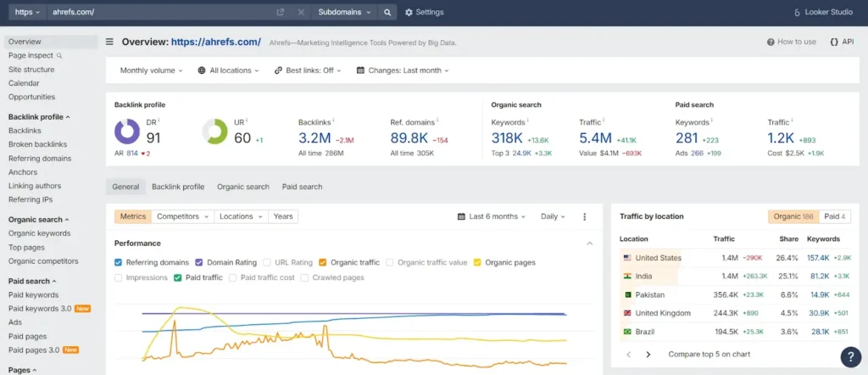Click the UR info icon
868x375 pixels.
[247, 119]
